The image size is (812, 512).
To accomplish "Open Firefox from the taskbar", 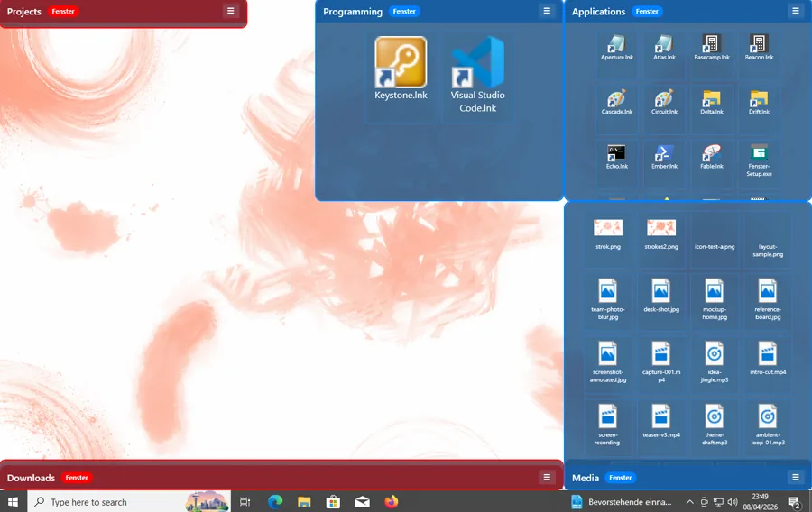I will point(392,502).
